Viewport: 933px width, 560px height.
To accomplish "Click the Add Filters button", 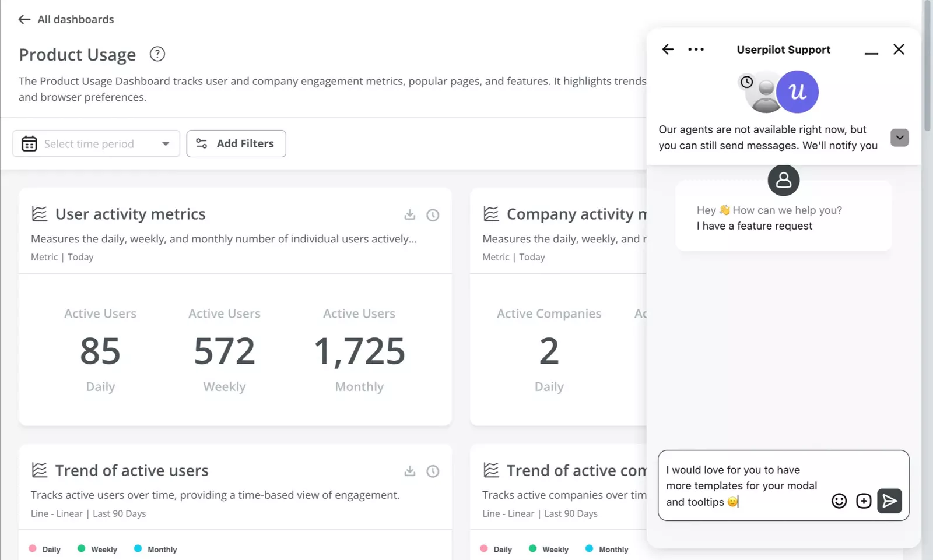I will (236, 144).
